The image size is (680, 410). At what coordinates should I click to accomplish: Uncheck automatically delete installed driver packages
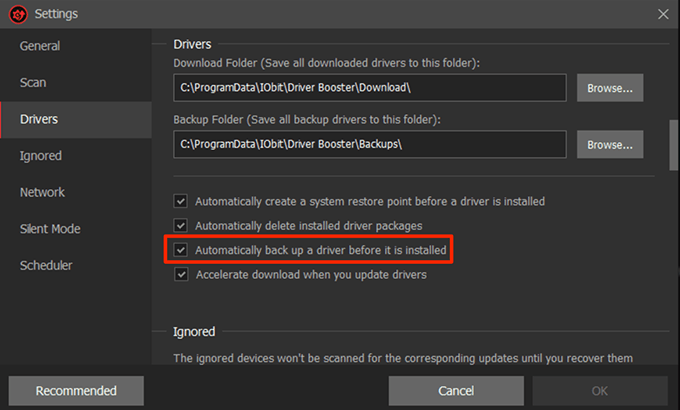[181, 226]
